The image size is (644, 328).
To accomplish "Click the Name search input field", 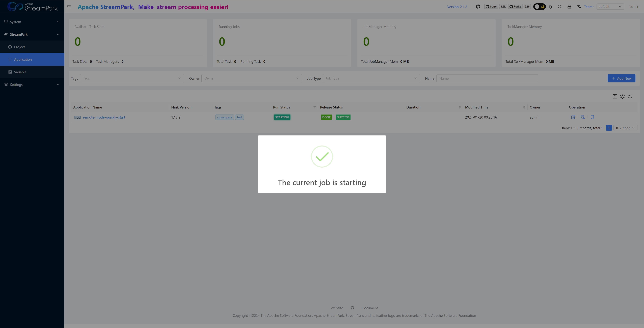I will tap(487, 78).
